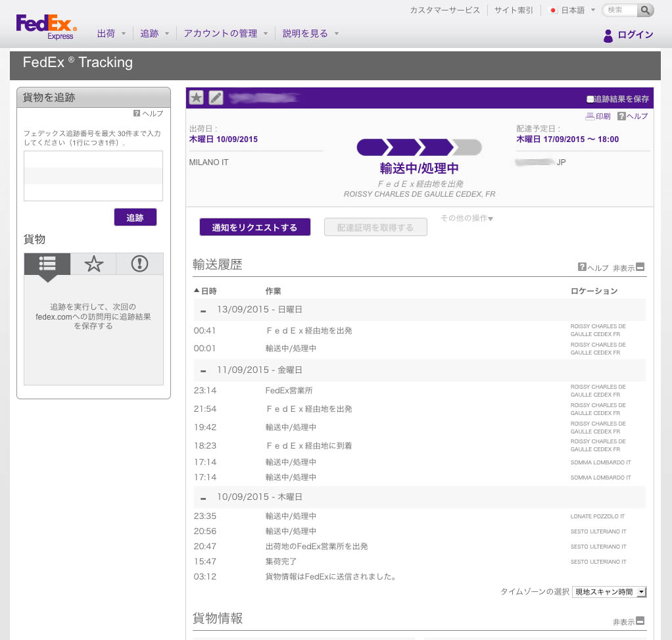Click the 木曜日 17/09/2015 delivery date
The width and height of the screenshot is (672, 640).
567,139
